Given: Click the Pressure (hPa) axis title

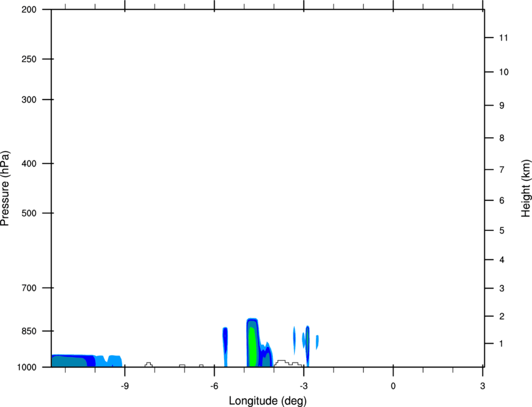Looking at the screenshot, I should (x=5, y=188).
